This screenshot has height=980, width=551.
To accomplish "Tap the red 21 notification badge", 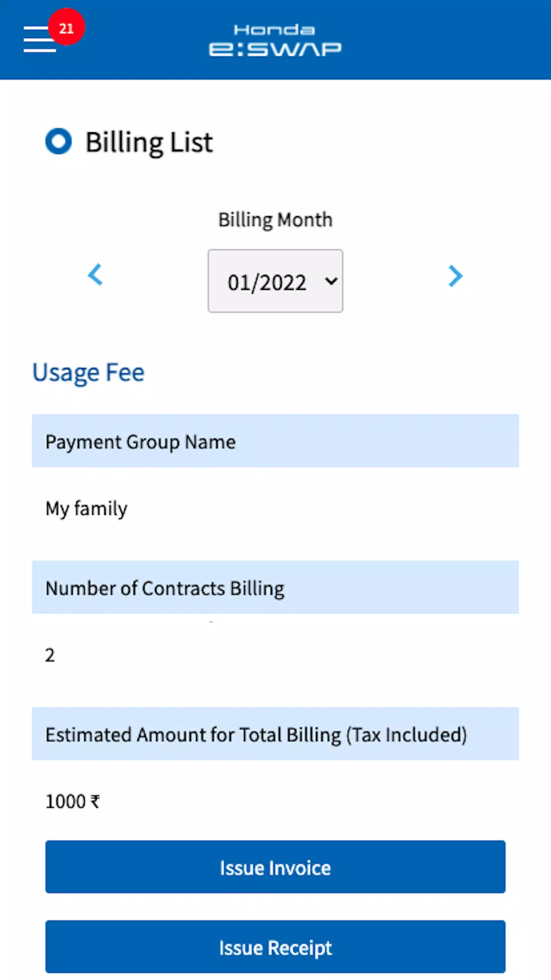I will tap(66, 27).
